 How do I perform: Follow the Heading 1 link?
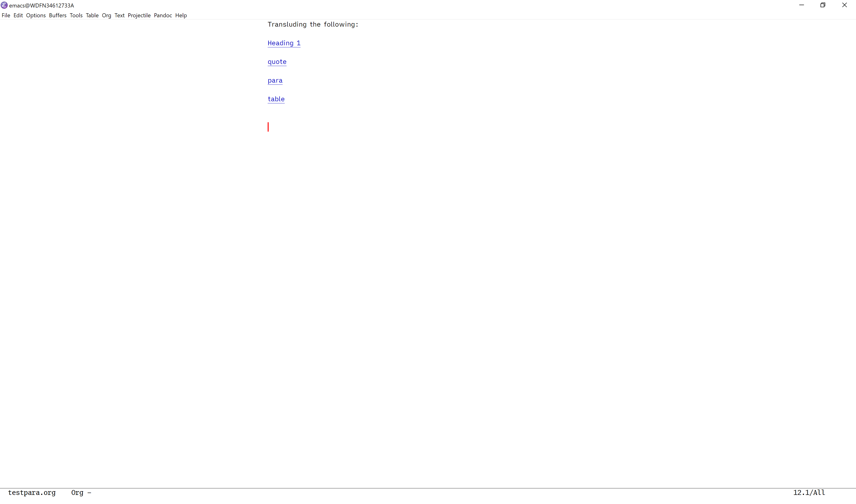click(284, 43)
